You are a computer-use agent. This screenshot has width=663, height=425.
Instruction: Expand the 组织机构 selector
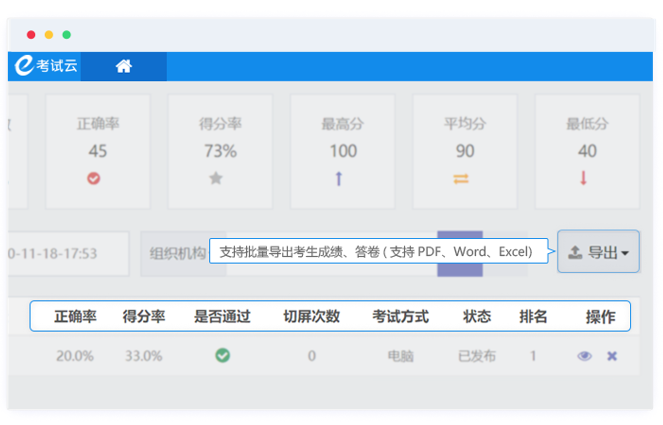point(178,253)
